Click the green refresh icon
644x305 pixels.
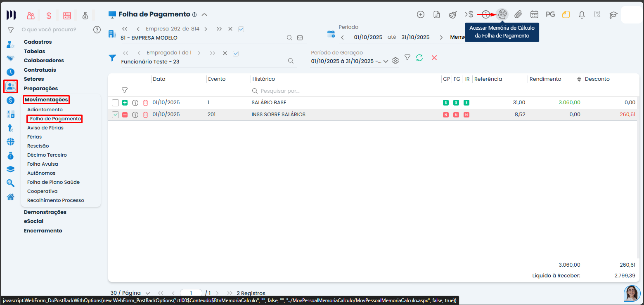(x=419, y=58)
